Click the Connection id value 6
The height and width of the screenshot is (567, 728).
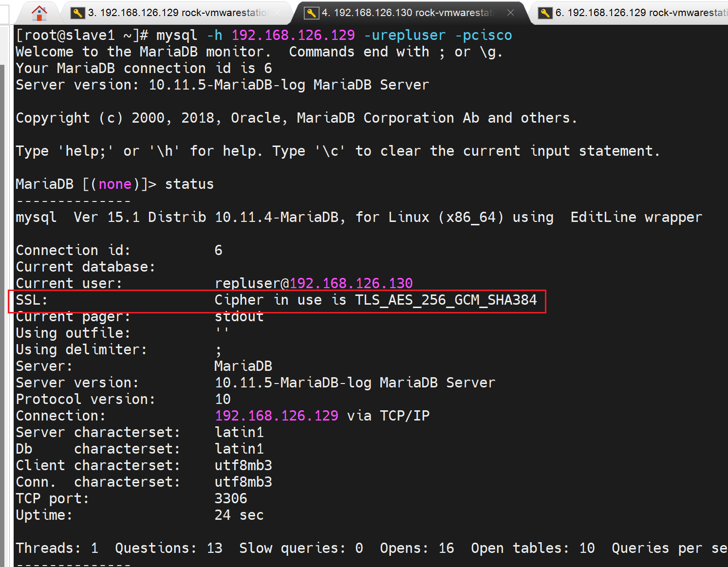pyautogui.click(x=219, y=250)
